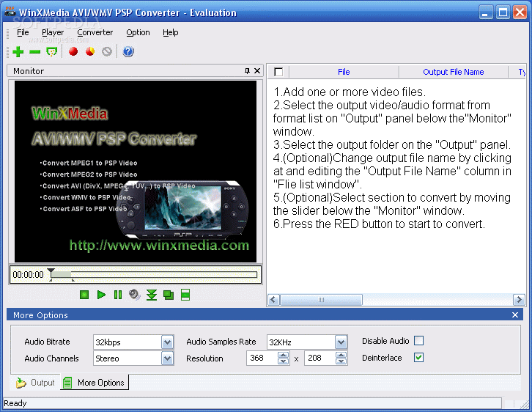Enable the Disable Audio checkbox
Viewport: 532px width, 412px height.
(419, 340)
